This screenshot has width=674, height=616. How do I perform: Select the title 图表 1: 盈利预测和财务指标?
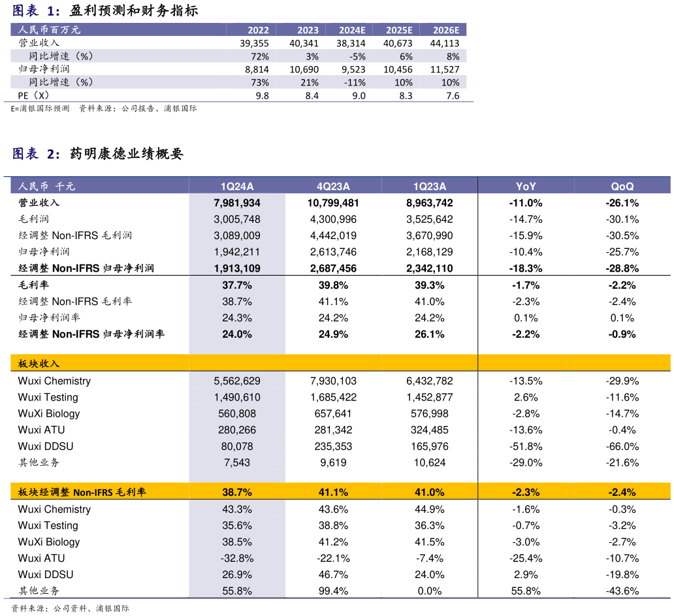pyautogui.click(x=105, y=10)
